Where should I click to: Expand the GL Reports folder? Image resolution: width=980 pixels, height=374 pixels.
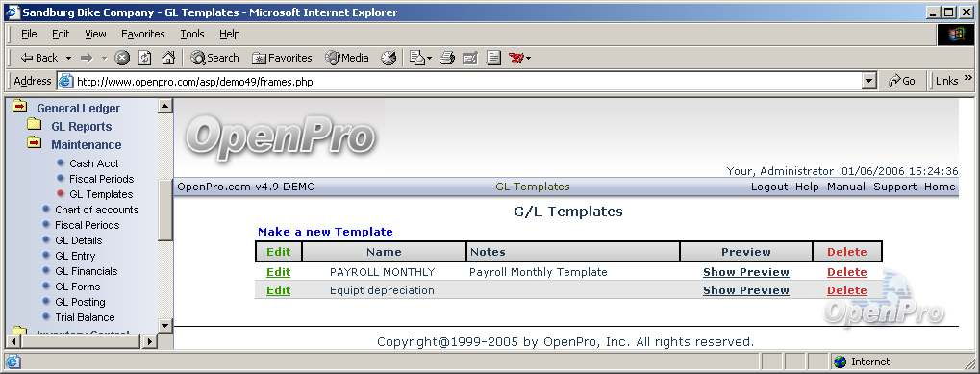tap(35, 126)
